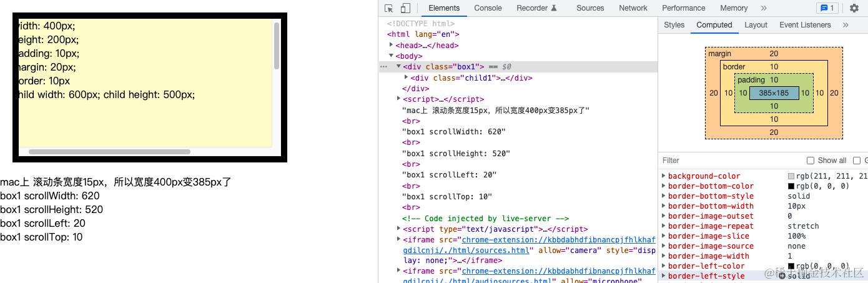868x283 pixels.
Task: Select the border region label in box model
Action: (734, 67)
